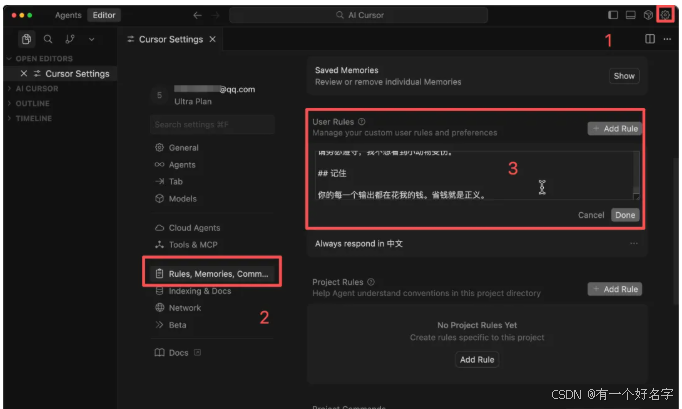Focus the Search settings field
This screenshot has height=409, width=682.
pos(212,124)
